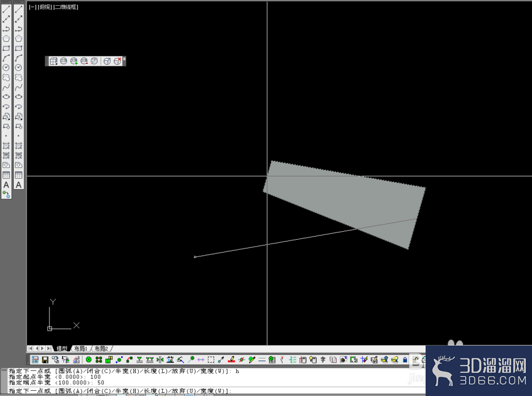This screenshot has width=532, height=396.
Task: Open Insert Block in the leftmost draw toolbar
Action: 6,116
